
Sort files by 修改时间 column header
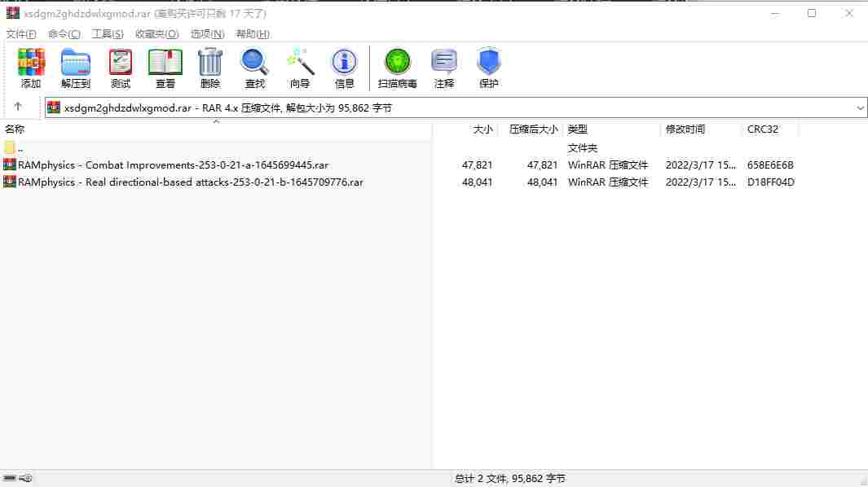pyautogui.click(x=685, y=129)
